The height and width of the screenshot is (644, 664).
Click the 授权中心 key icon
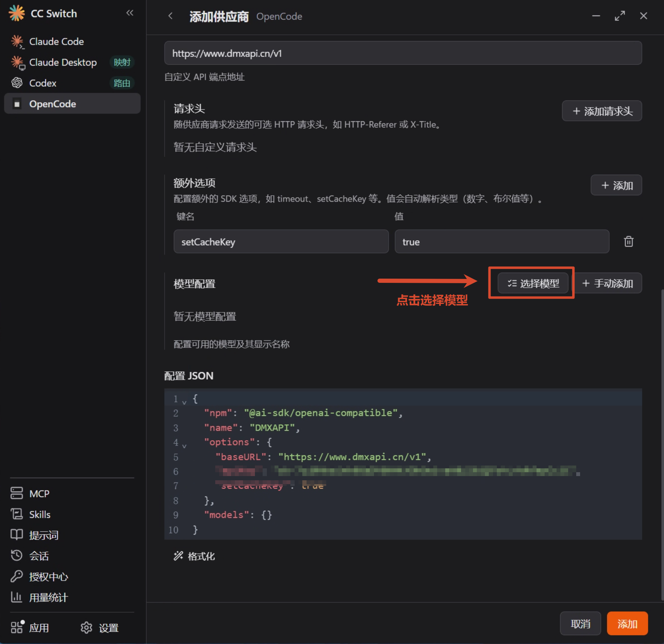(17, 576)
